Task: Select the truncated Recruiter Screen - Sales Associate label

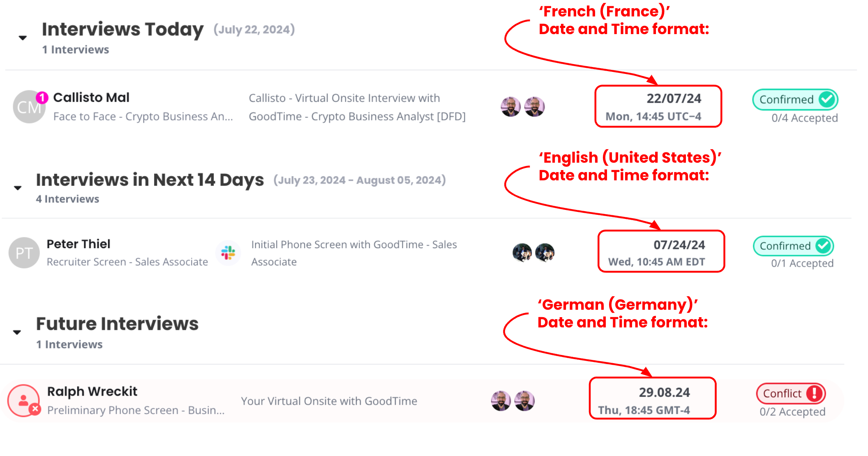Action: click(x=127, y=262)
